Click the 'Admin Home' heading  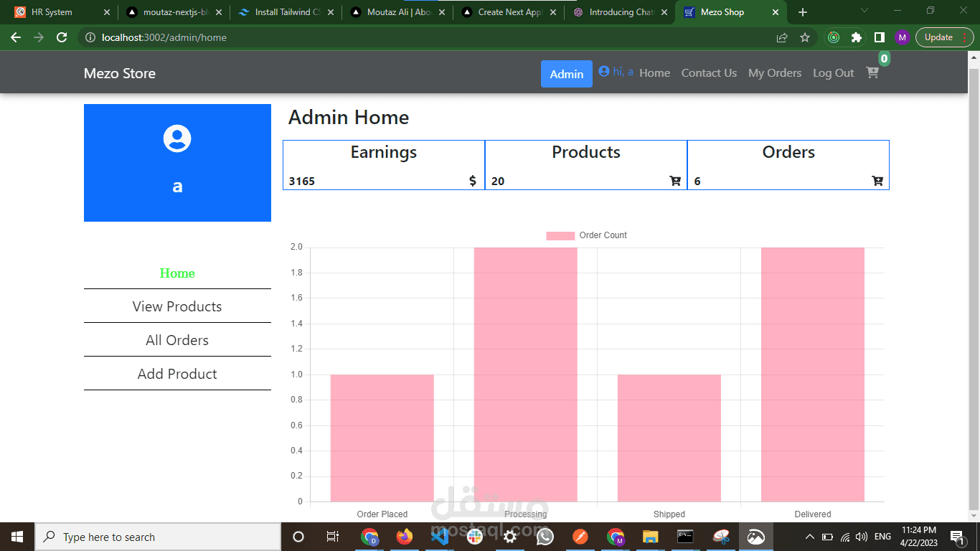coord(349,118)
